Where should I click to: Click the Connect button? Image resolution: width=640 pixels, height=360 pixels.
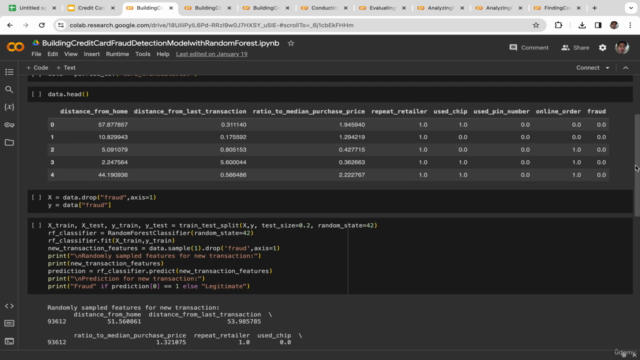587,68
